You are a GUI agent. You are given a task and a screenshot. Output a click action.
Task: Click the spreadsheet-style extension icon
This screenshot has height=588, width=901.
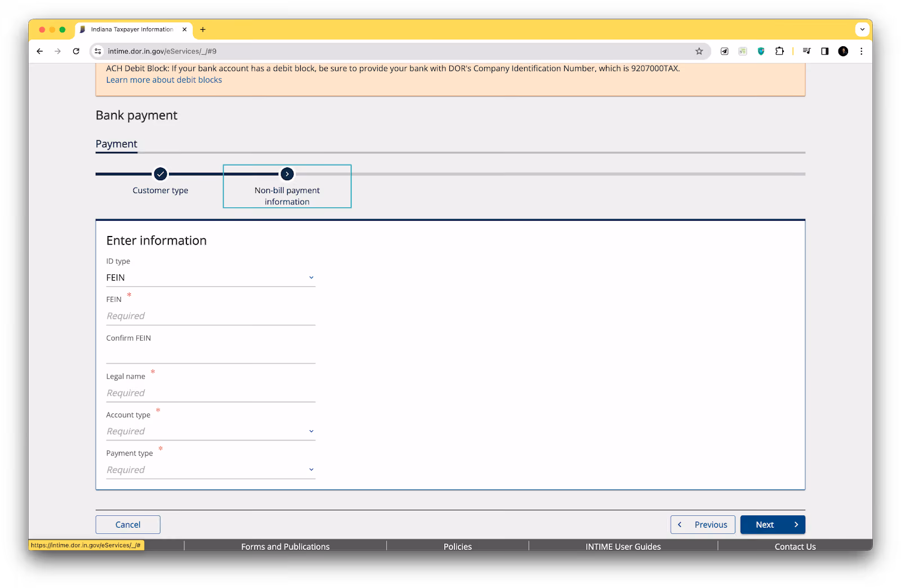point(743,51)
